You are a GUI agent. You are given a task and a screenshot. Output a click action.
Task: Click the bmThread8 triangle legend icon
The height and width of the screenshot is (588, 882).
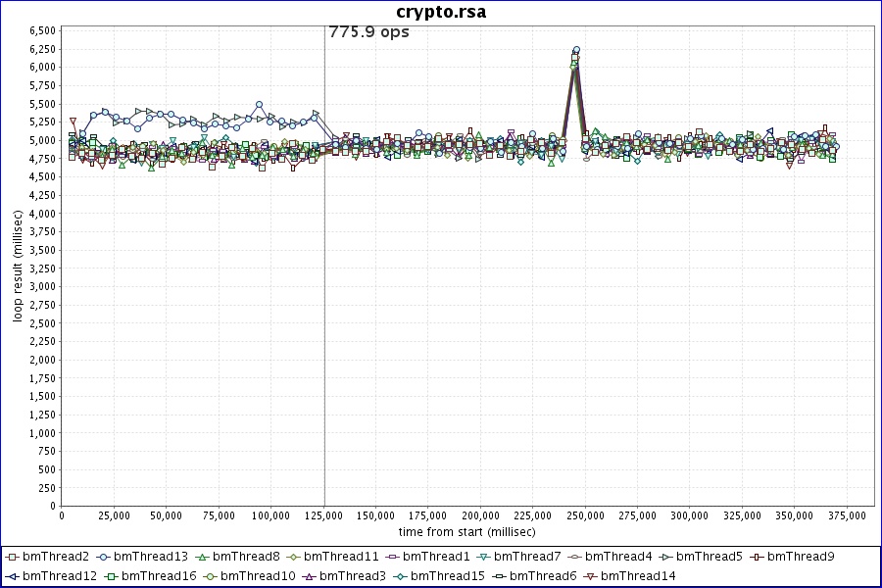click(x=202, y=557)
